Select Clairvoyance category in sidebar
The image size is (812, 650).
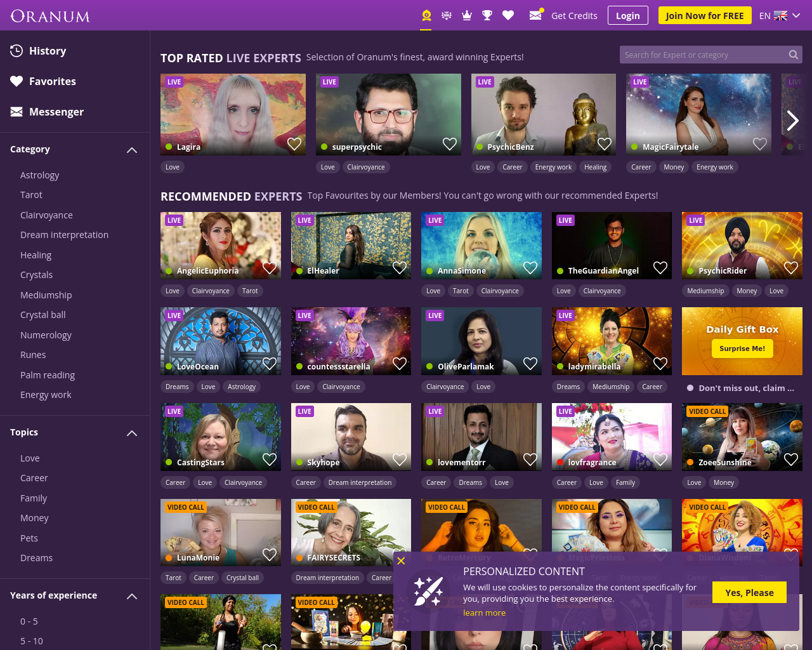click(x=46, y=215)
